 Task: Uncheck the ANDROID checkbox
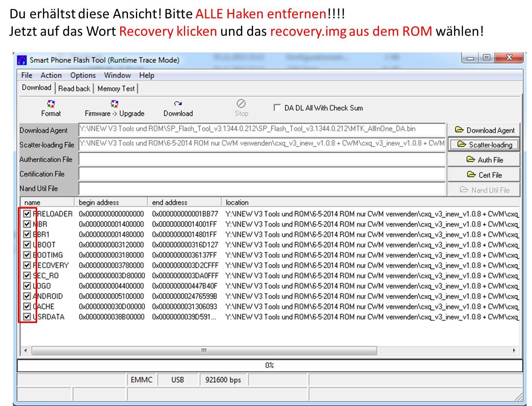pos(27,296)
